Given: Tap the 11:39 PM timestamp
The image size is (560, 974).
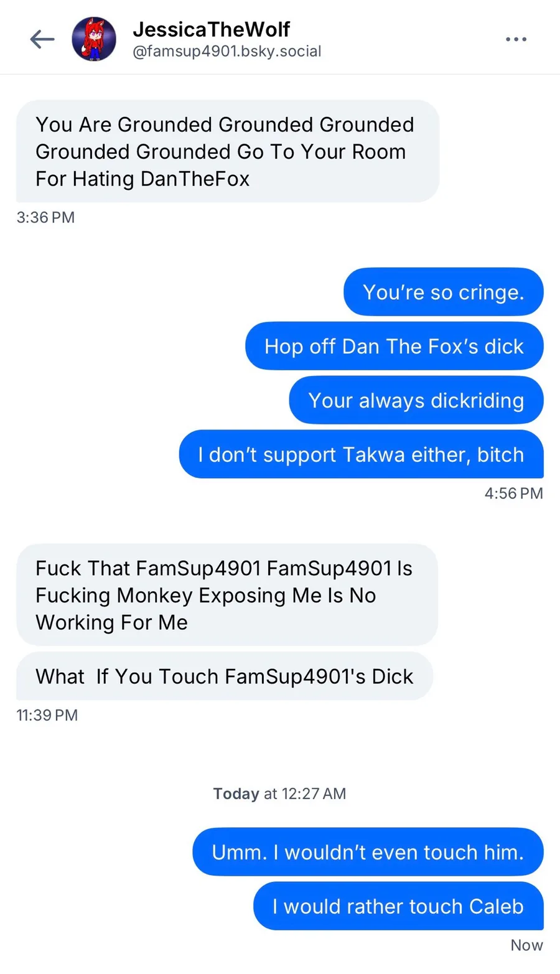Looking at the screenshot, I should [x=47, y=714].
